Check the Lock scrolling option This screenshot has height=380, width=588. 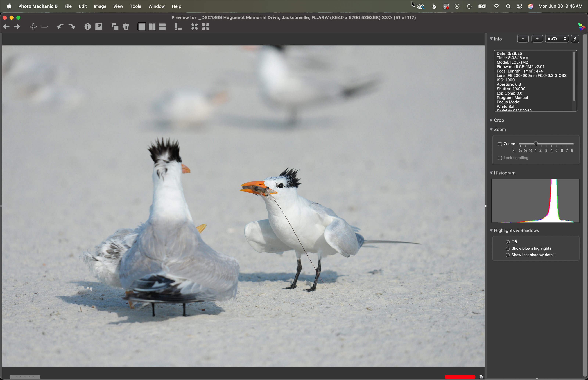point(500,158)
